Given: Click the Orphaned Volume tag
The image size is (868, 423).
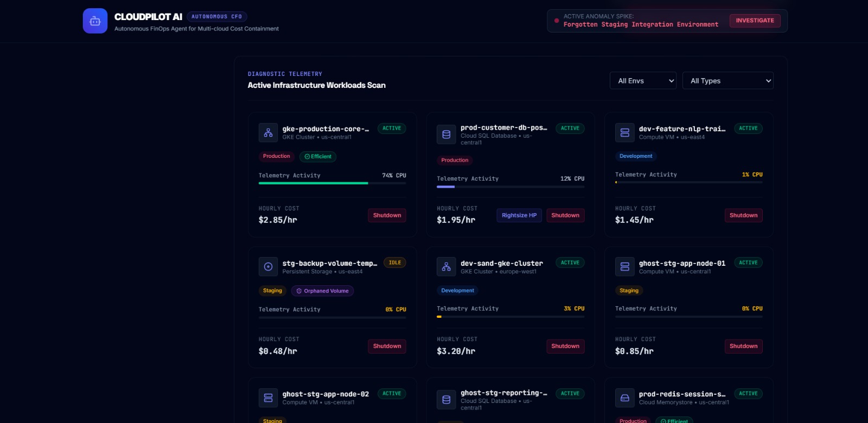Looking at the screenshot, I should [323, 291].
